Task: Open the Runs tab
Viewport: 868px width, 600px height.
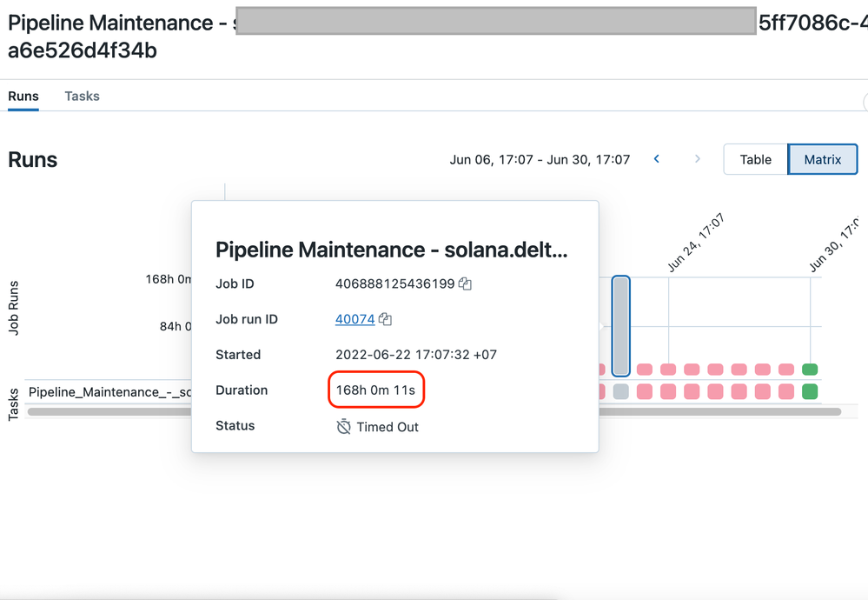Action: click(x=23, y=96)
